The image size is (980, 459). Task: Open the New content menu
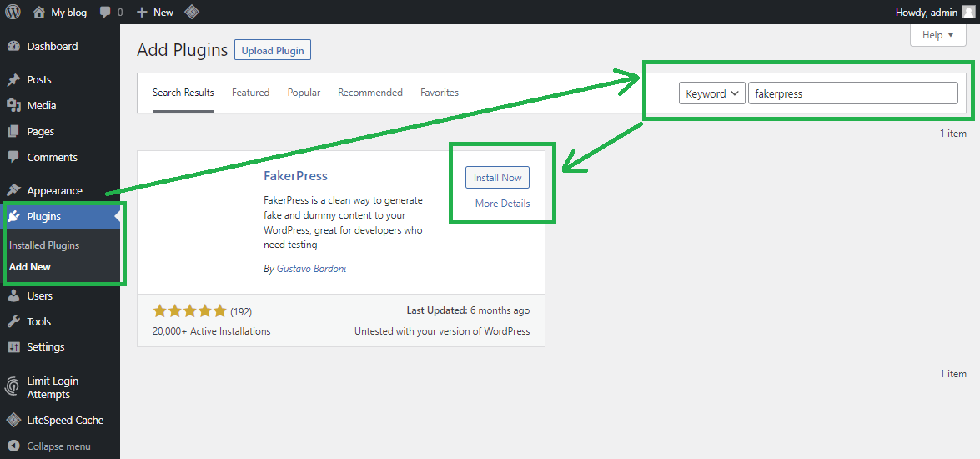[x=155, y=13]
